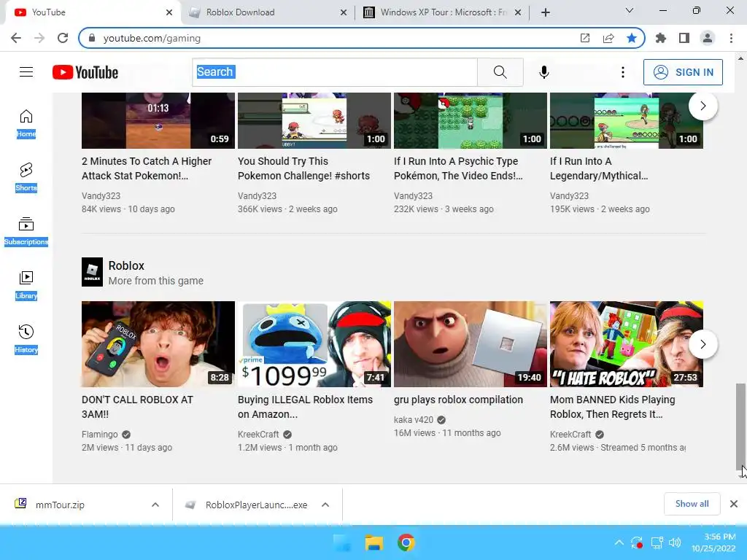The image size is (747, 560).
Task: Expand options for mmTour.zip download
Action: tap(155, 505)
